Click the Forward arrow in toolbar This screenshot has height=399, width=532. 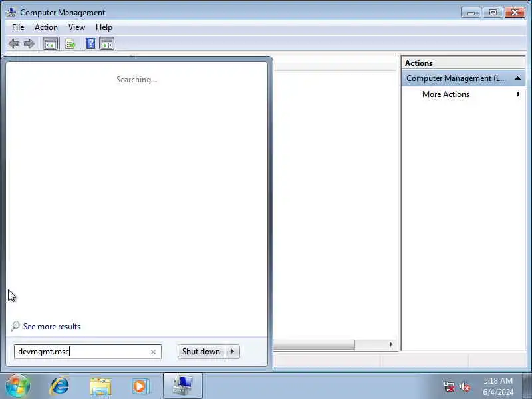pyautogui.click(x=29, y=43)
